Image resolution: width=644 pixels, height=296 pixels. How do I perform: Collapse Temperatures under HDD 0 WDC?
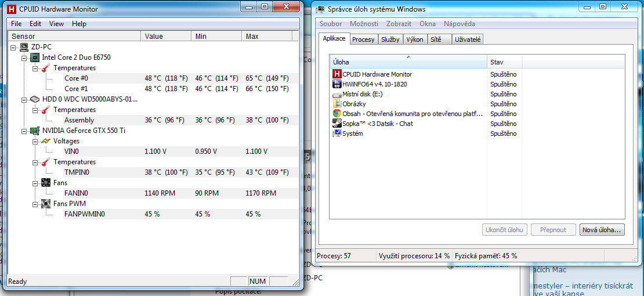35,110
